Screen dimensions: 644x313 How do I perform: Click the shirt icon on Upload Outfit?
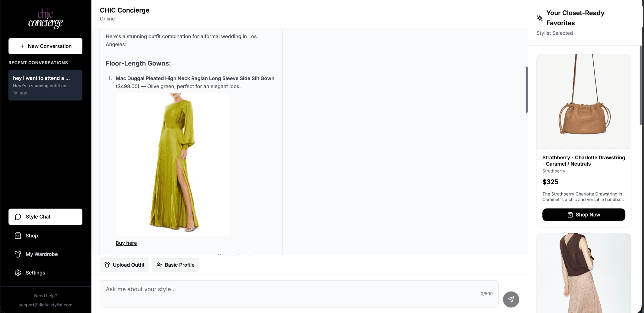(x=107, y=265)
